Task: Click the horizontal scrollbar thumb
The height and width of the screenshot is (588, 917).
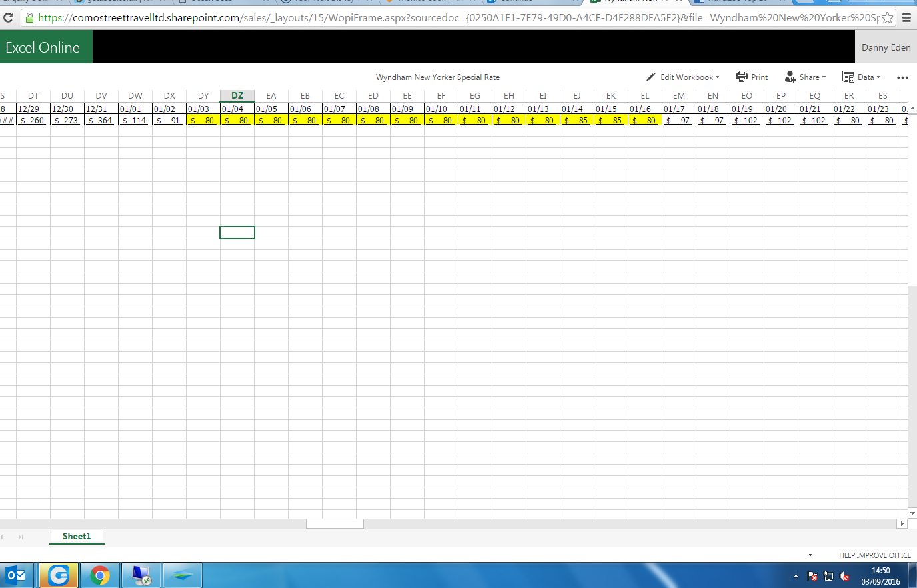Action: pyautogui.click(x=335, y=524)
